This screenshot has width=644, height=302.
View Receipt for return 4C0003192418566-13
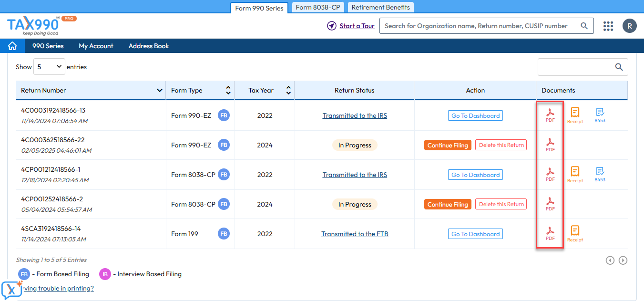tap(575, 115)
